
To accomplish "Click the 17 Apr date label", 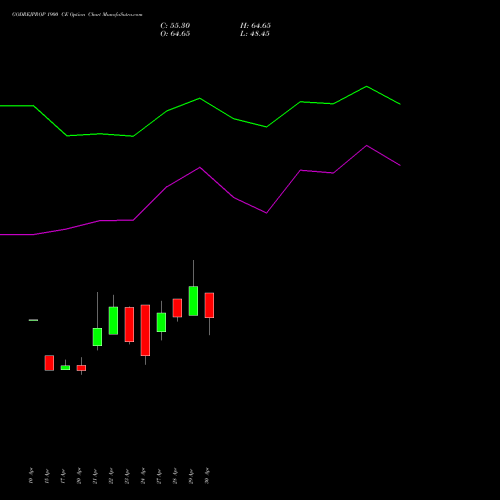I will 63,476.
